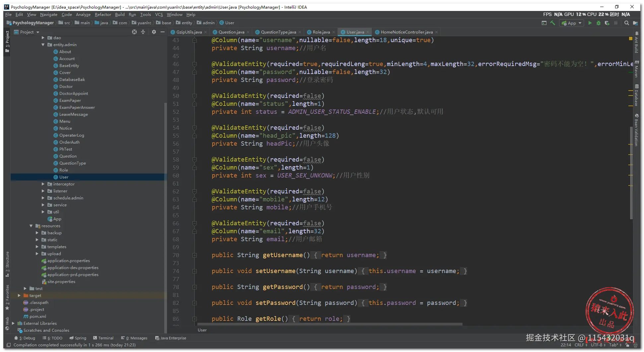Build project using the hammer icon
The width and height of the screenshot is (644, 352).
click(553, 23)
